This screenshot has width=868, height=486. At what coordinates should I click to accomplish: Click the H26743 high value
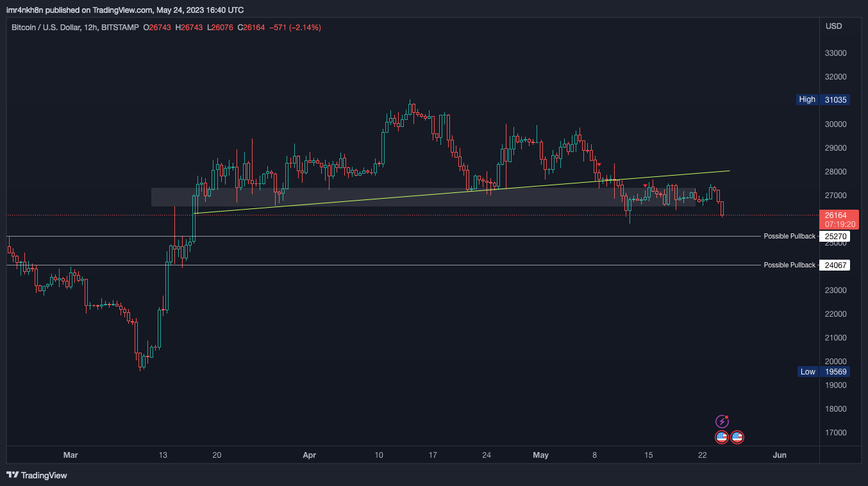(x=188, y=28)
